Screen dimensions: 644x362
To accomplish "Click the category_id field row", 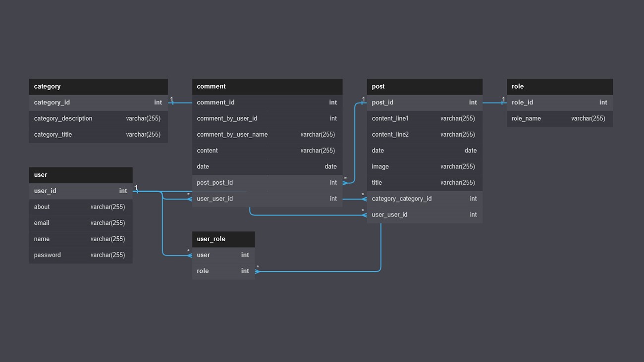I will click(98, 103).
